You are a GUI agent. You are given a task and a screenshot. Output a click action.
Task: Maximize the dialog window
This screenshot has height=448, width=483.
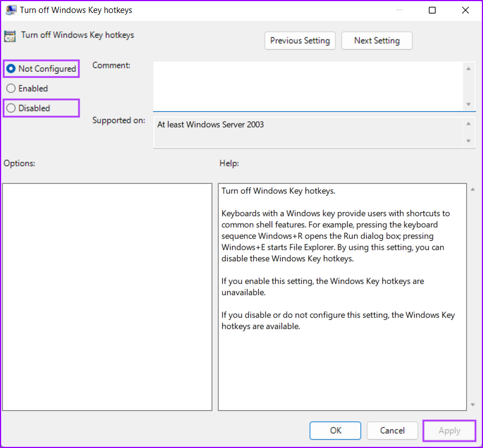(x=432, y=10)
